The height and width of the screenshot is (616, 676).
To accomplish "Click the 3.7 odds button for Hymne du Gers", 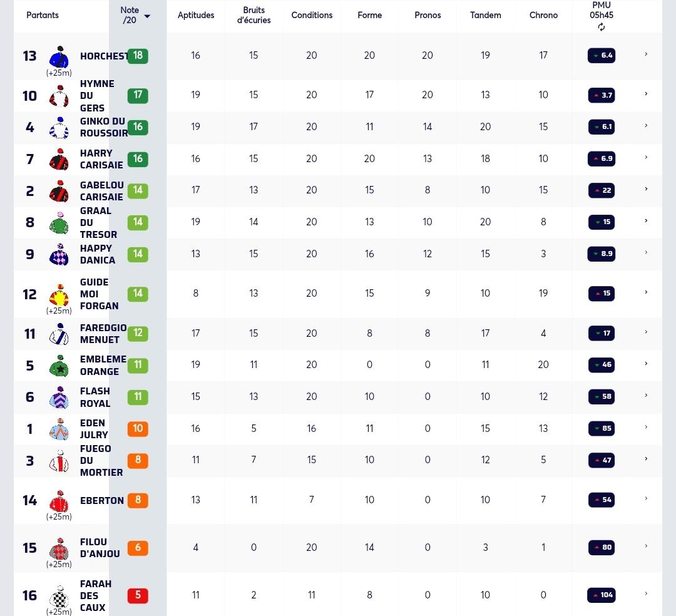I will click(602, 95).
